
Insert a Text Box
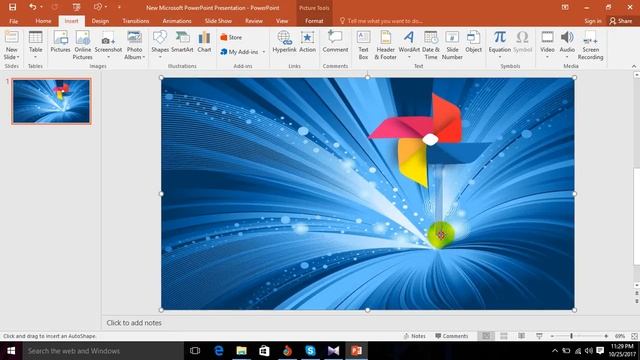(363, 45)
